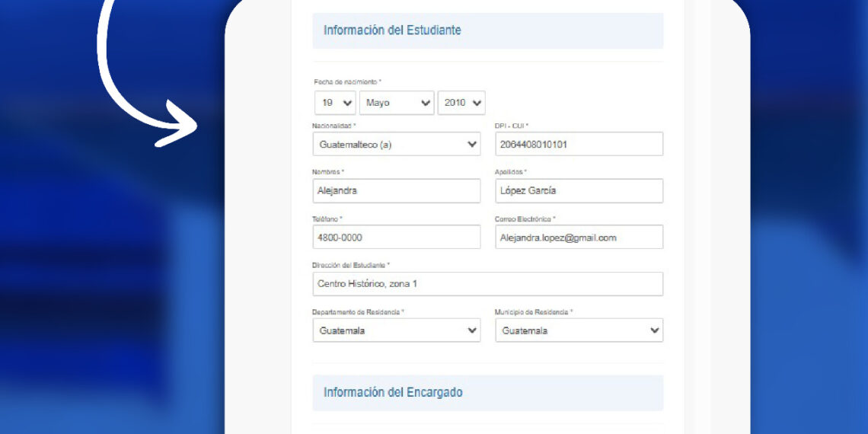Open the year dropdown showing 2010

[461, 103]
